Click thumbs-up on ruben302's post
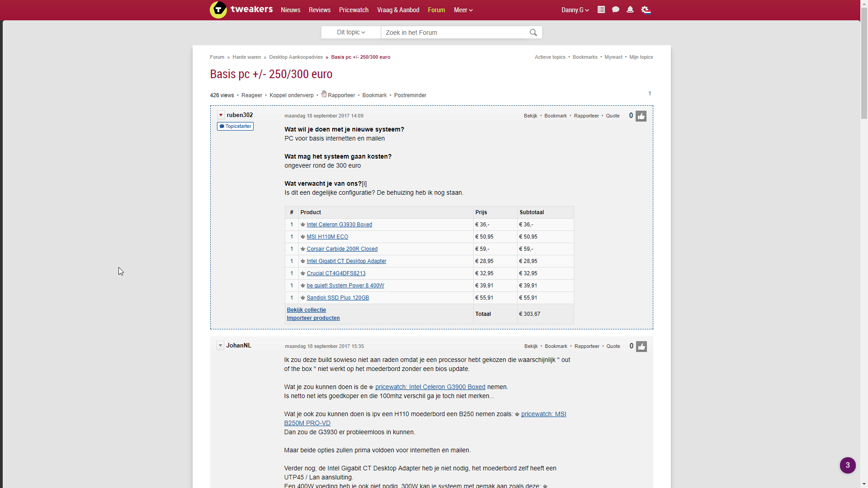The width and height of the screenshot is (868, 488). 641,116
